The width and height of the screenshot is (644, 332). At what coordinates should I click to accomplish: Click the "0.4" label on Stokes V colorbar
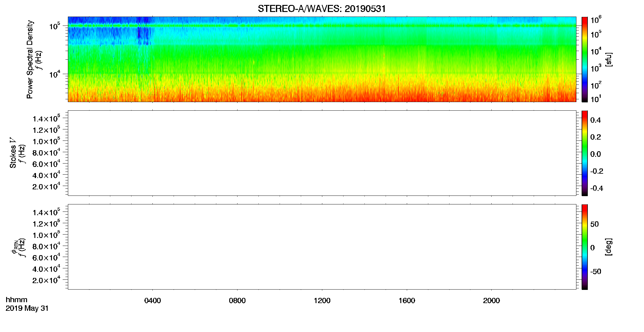[595, 120]
